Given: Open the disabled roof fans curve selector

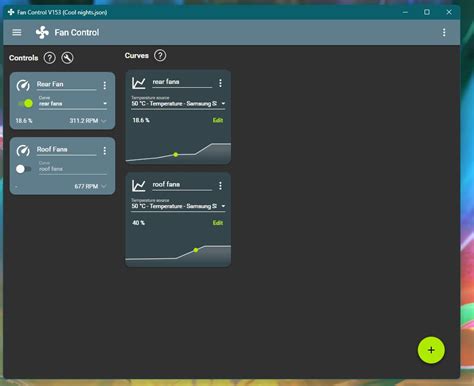Looking at the screenshot, I should click(x=73, y=168).
